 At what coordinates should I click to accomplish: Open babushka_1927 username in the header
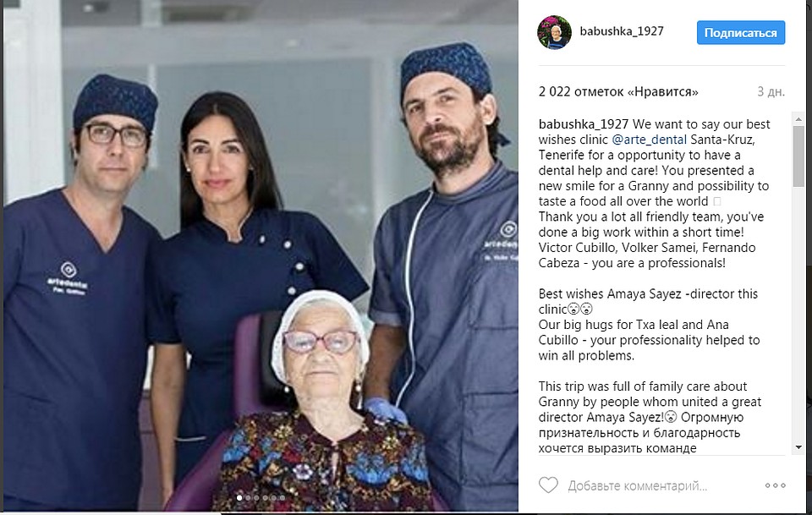pos(622,31)
